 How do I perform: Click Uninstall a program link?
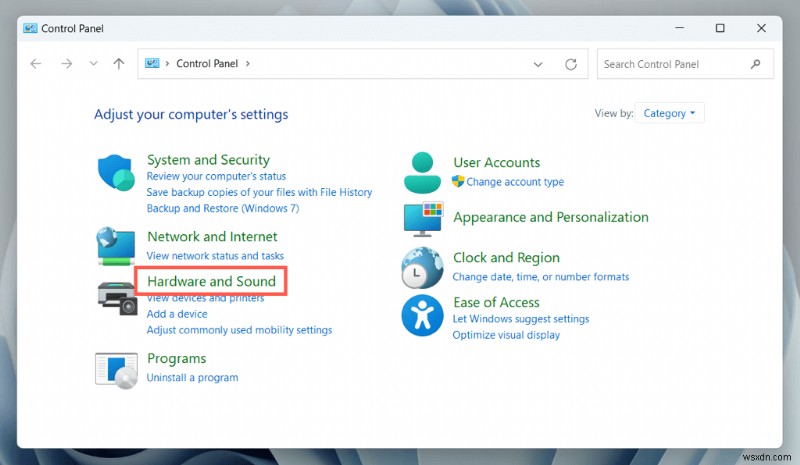point(192,378)
